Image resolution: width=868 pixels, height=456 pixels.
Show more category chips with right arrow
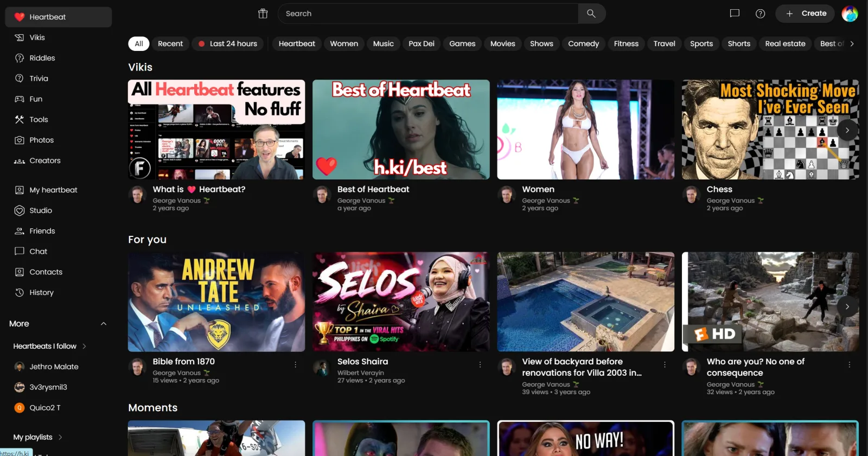pyautogui.click(x=852, y=43)
